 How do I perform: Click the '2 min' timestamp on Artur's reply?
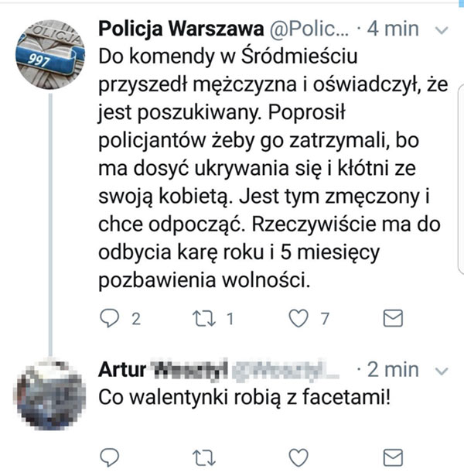(391, 369)
